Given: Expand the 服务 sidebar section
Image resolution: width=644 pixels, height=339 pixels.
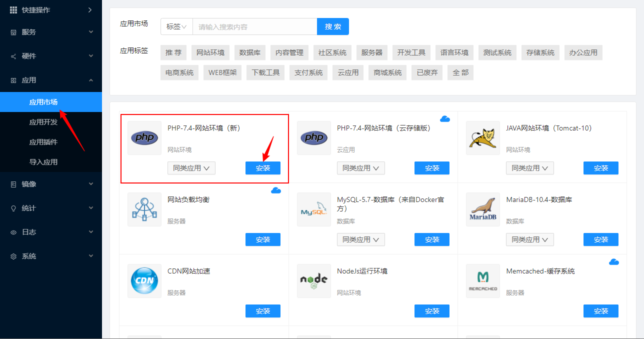Looking at the screenshot, I should (91, 32).
